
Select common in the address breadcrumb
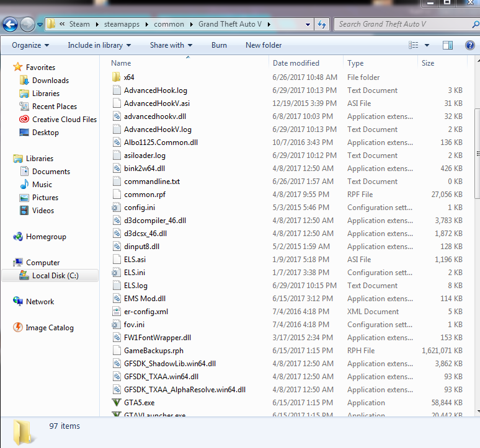coord(169,24)
